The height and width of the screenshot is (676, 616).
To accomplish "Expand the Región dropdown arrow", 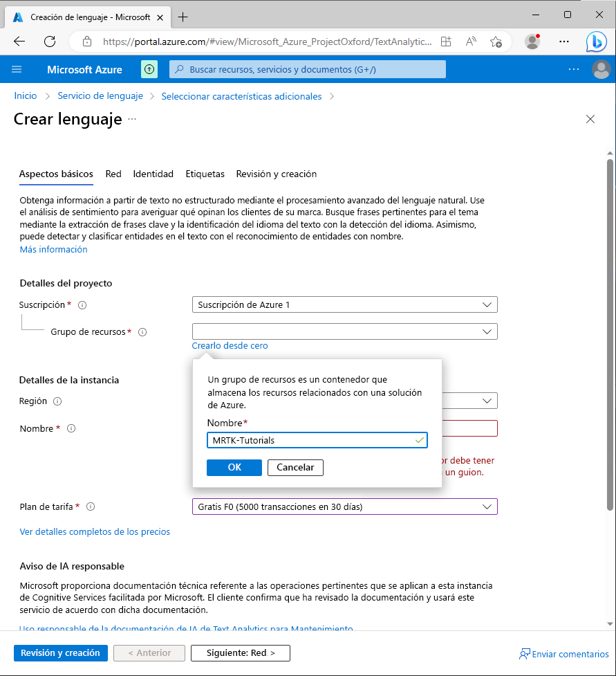I will point(487,401).
